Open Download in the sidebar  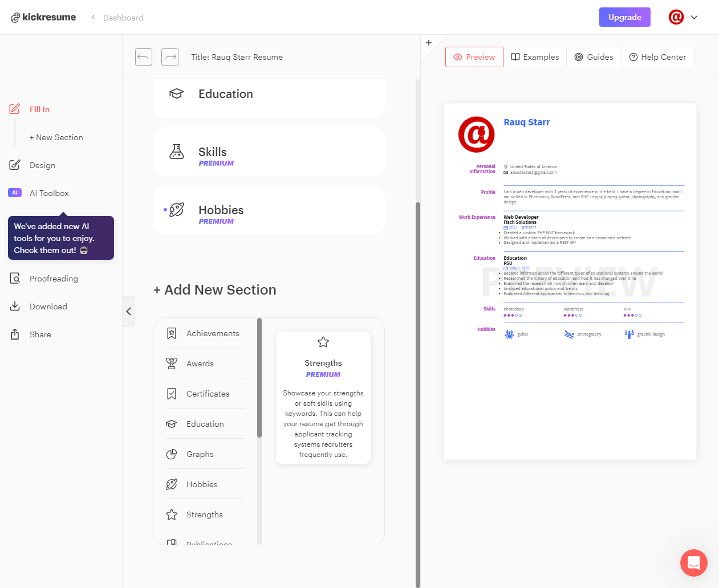(x=48, y=307)
